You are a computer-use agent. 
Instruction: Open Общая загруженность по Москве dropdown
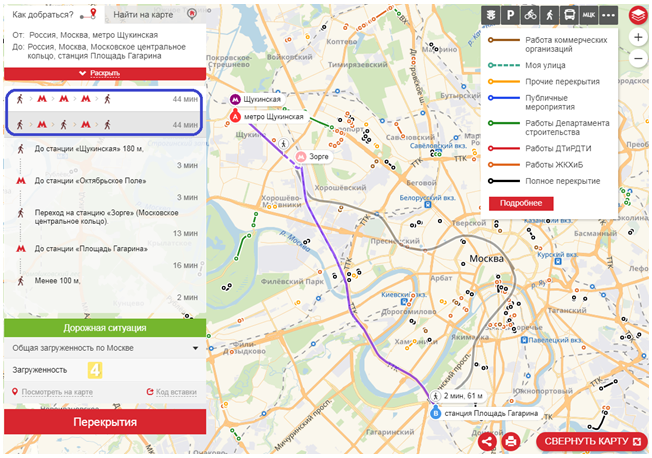(x=105, y=348)
